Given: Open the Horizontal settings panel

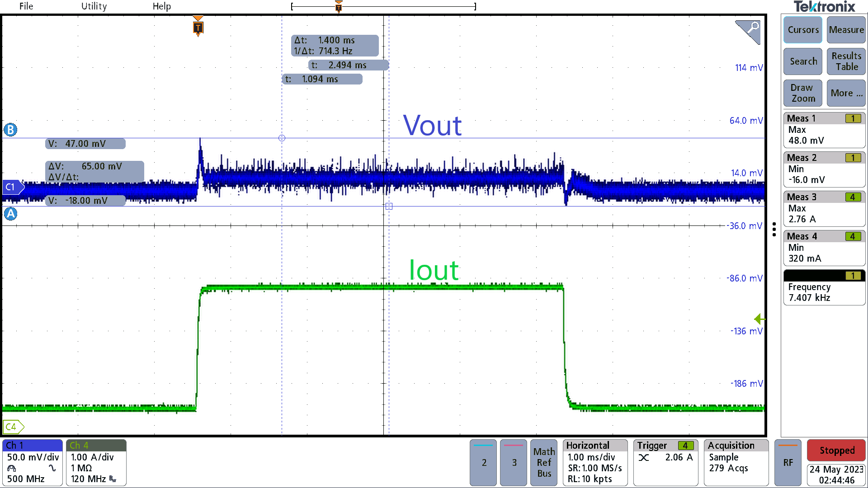Looking at the screenshot, I should [x=594, y=462].
